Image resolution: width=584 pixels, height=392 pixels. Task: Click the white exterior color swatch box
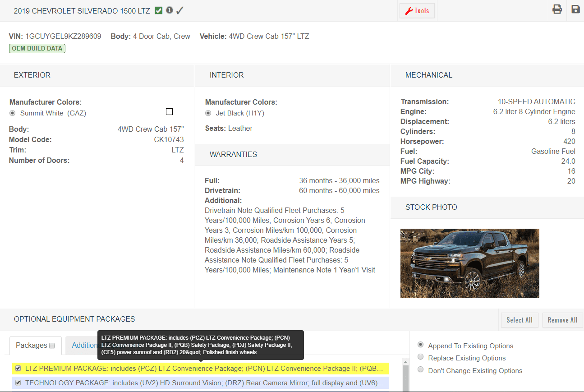click(170, 112)
